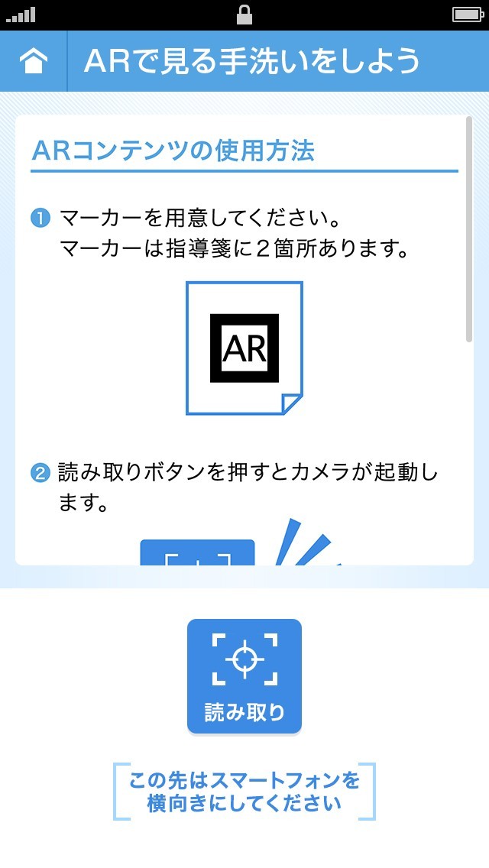Click the battery icon in status bar
Image resolution: width=489 pixels, height=868 pixels.
(x=468, y=15)
